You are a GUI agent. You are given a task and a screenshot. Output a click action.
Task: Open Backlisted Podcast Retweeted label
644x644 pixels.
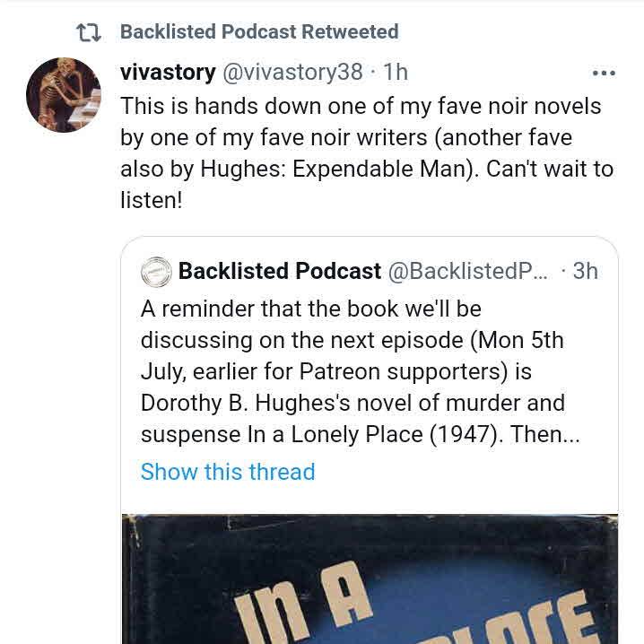(259, 31)
